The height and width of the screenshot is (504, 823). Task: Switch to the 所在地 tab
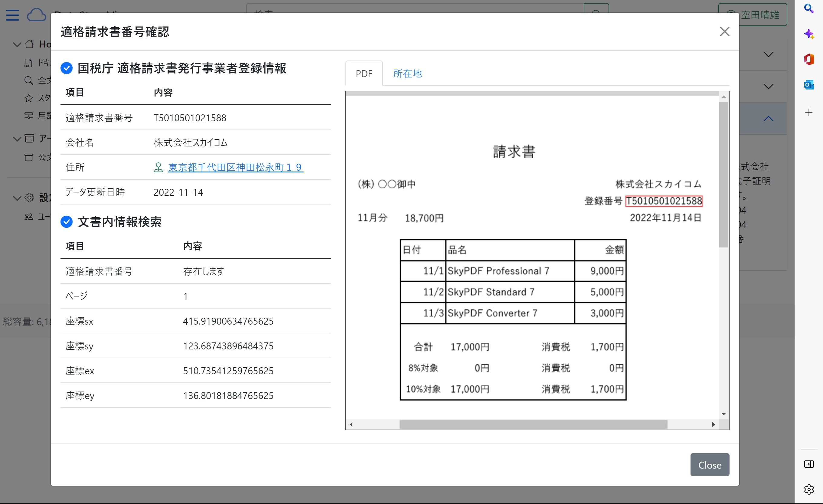[x=407, y=74]
